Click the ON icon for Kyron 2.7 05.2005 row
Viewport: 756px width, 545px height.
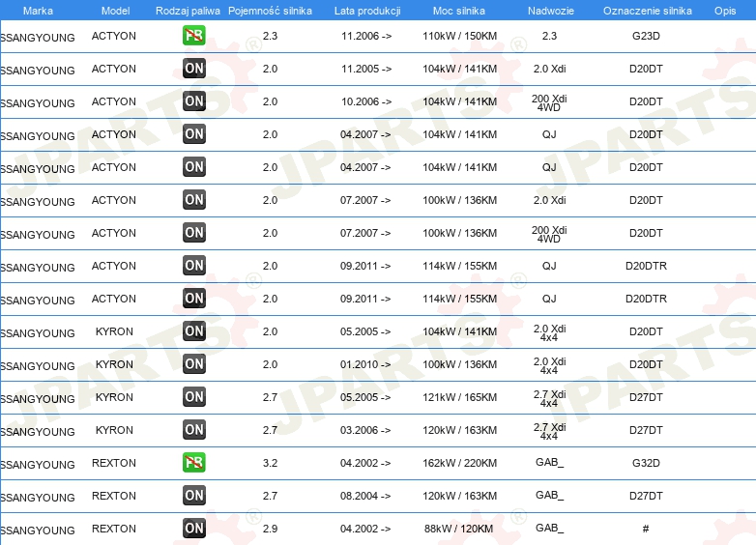pyautogui.click(x=194, y=397)
